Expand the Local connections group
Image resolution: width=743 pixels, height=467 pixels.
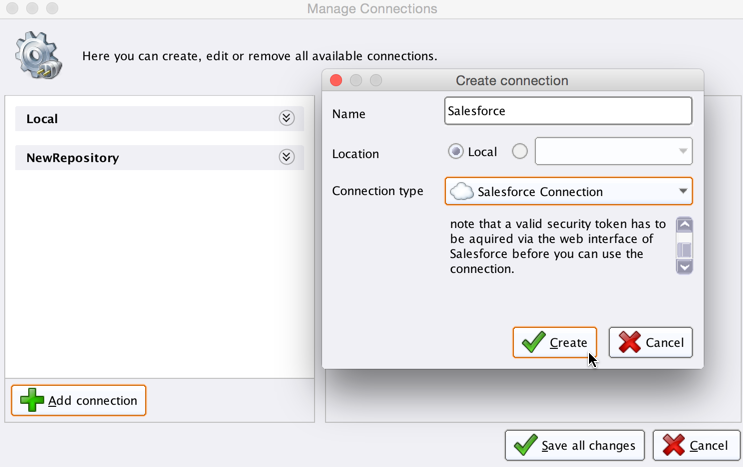point(286,118)
